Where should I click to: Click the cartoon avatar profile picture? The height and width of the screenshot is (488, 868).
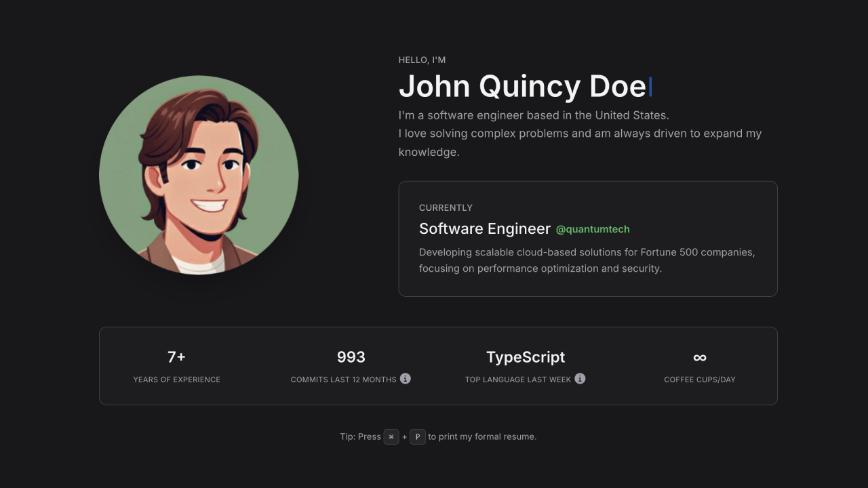pyautogui.click(x=199, y=175)
